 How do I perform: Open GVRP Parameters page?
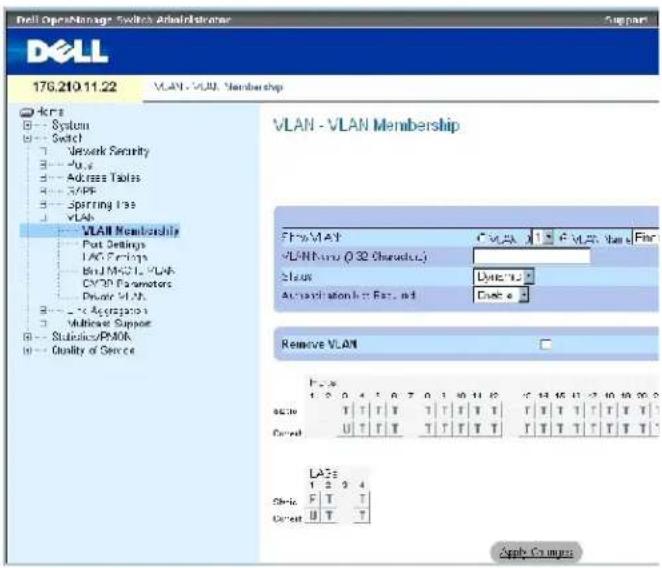coord(127,283)
